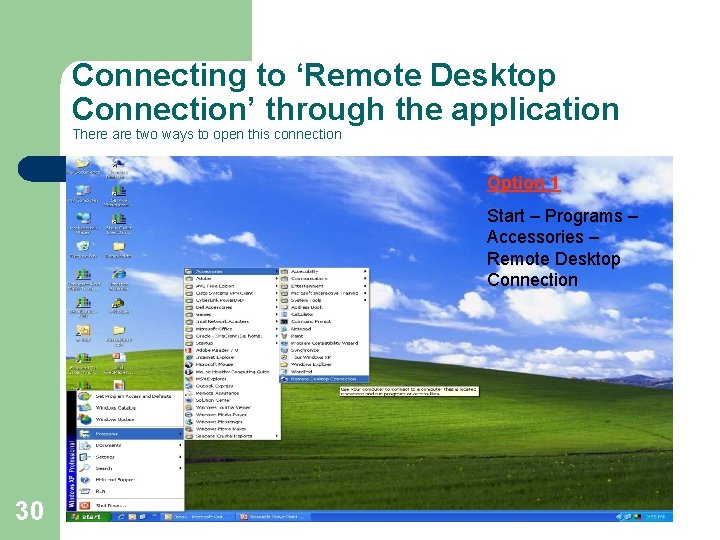Launch Adobe Reader 7.0 from Programs
The image size is (720, 540).
232,350
